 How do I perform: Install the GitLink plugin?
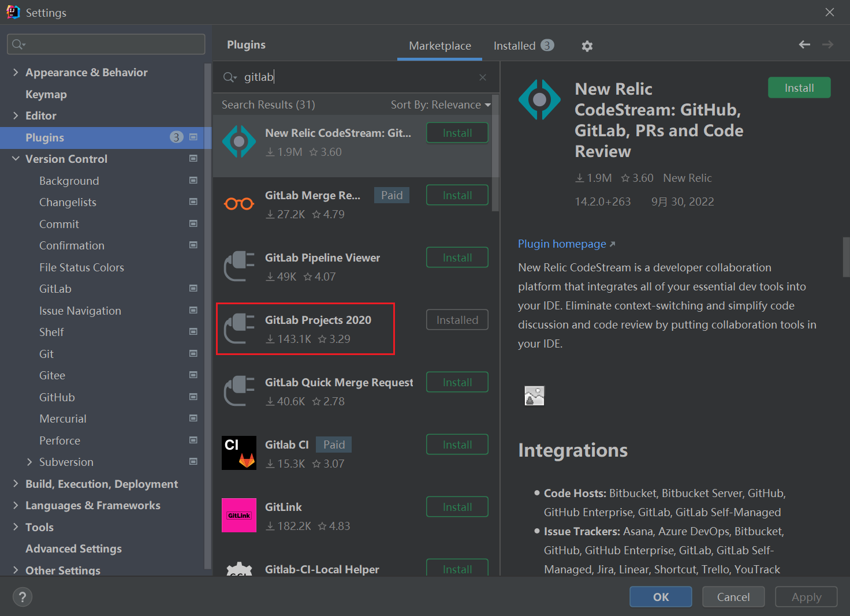(457, 507)
